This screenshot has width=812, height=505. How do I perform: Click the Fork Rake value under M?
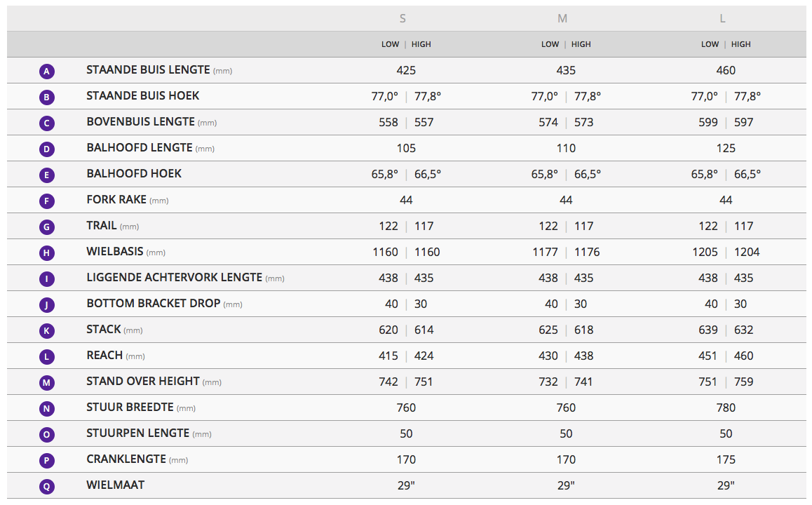click(x=566, y=200)
